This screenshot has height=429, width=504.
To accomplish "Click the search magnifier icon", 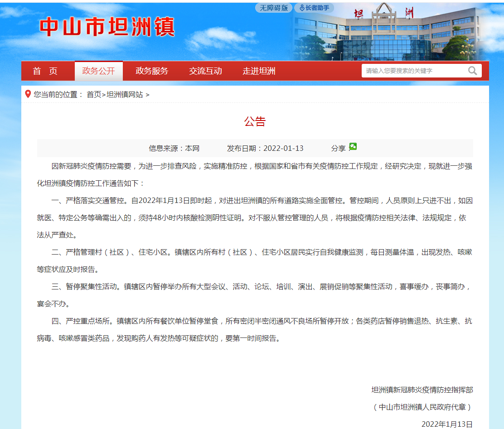I will pos(472,71).
